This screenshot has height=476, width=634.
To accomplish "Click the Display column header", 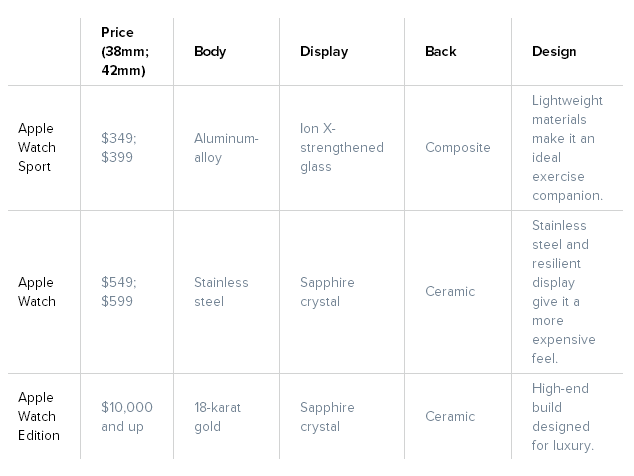I will pos(324,51).
